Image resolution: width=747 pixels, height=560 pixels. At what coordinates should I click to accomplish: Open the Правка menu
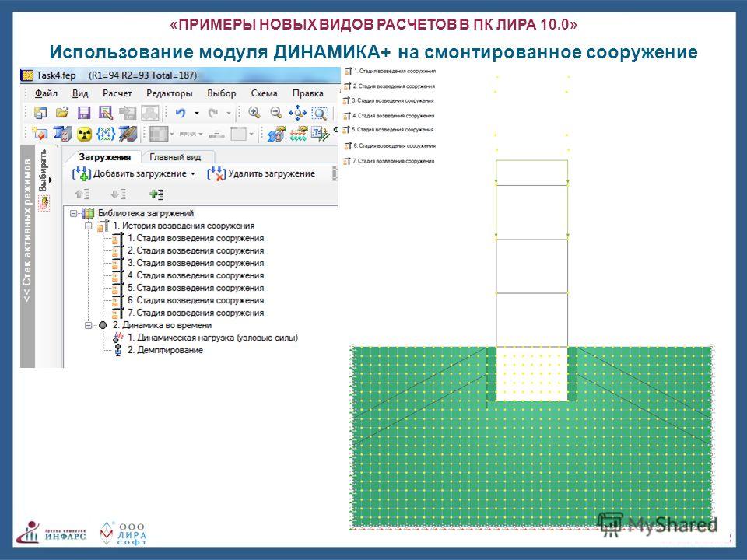[308, 93]
